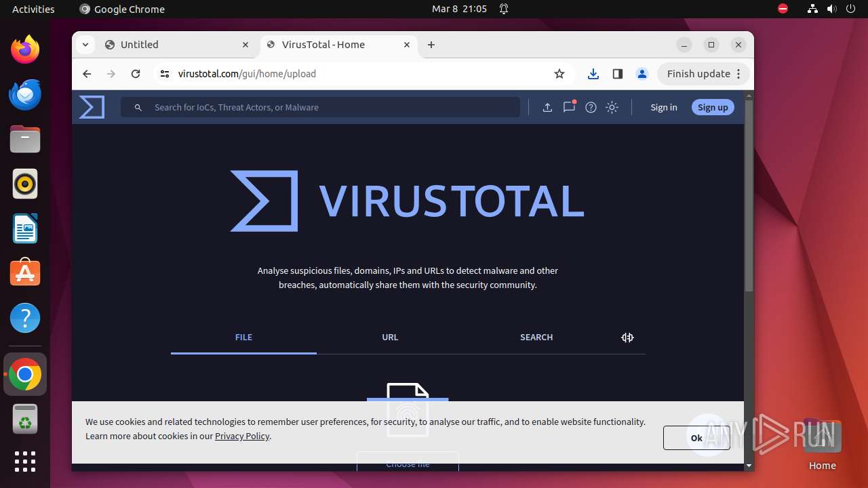Open the power menu indicator

[852, 9]
